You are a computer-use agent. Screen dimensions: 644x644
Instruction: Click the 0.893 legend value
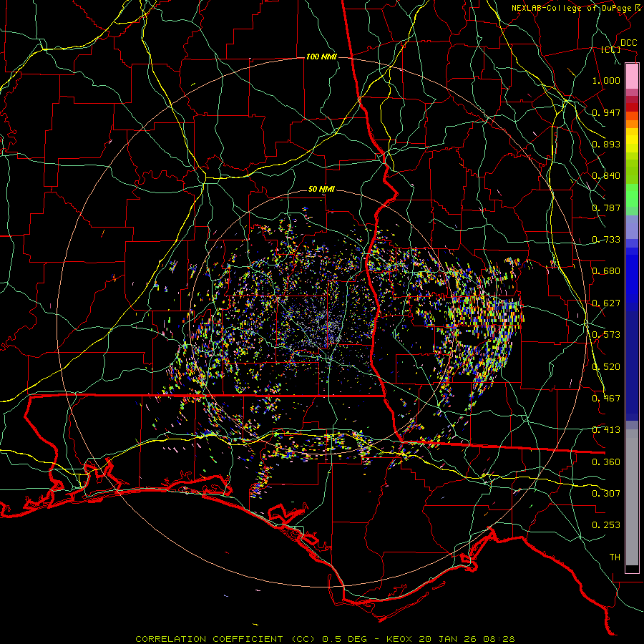click(x=606, y=144)
